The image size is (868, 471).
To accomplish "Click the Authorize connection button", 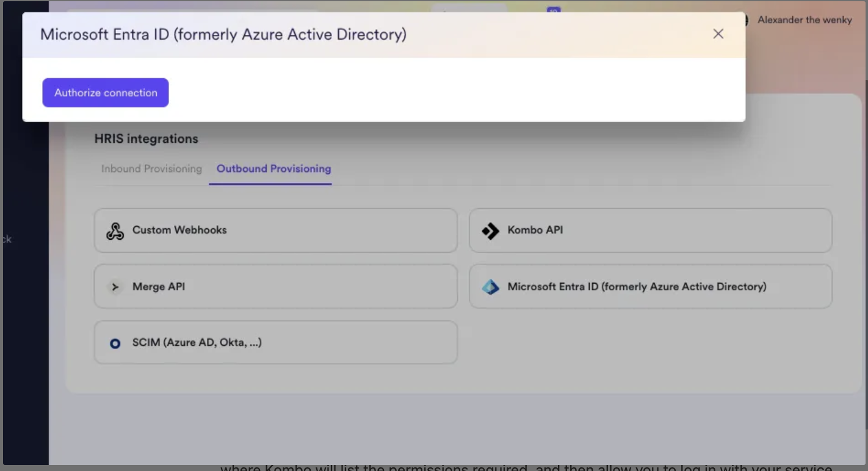I will click(x=106, y=93).
